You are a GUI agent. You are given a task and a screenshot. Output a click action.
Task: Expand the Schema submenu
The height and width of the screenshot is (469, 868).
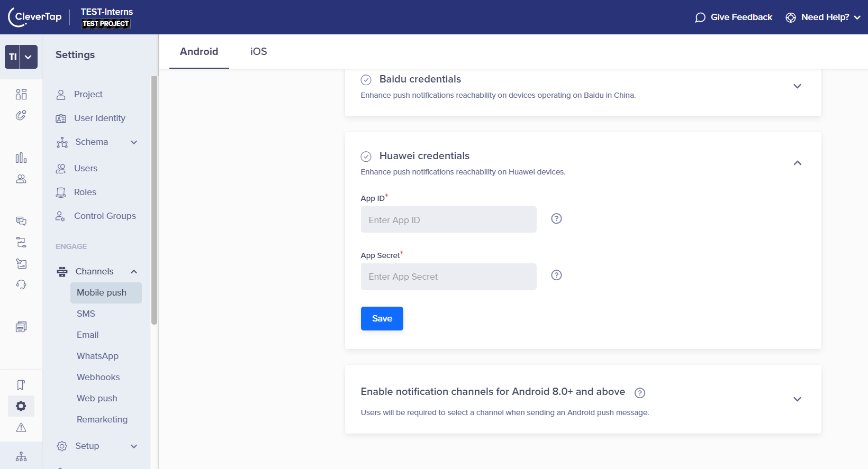(x=134, y=142)
